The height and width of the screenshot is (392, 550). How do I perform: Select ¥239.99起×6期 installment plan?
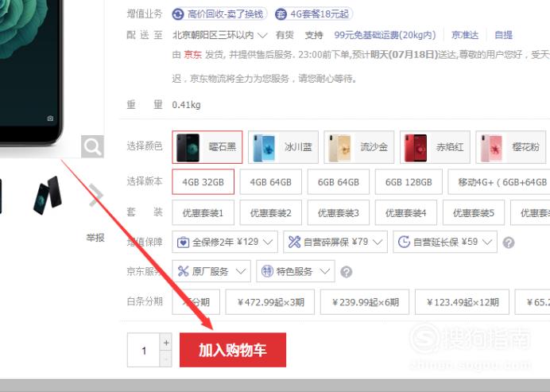(365, 302)
